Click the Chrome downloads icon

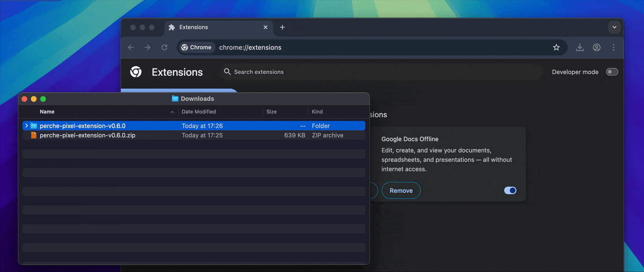[x=579, y=47]
